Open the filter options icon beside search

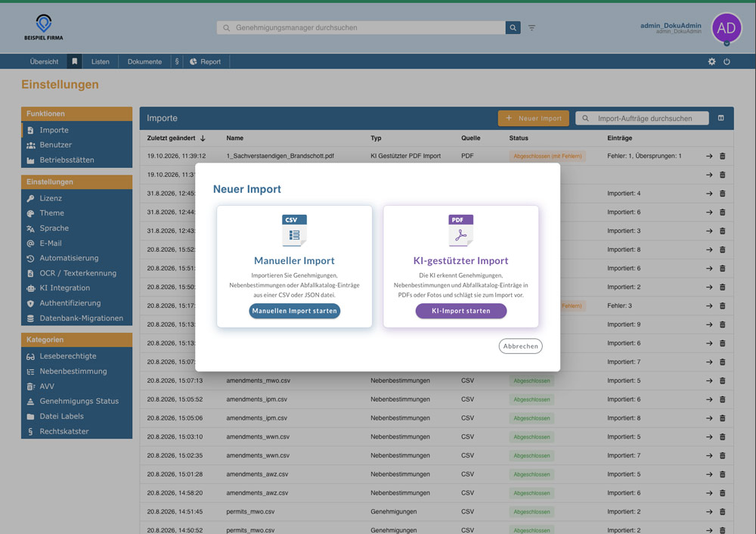point(531,28)
